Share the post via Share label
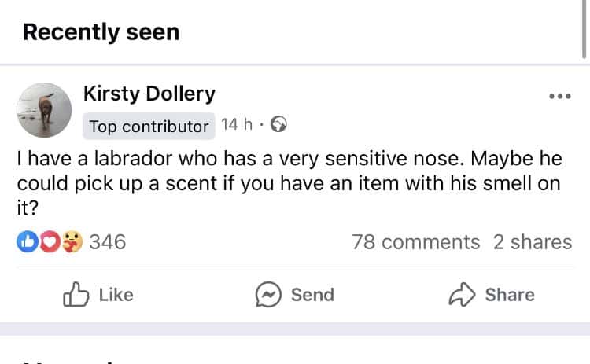Screen dimensions: 590x364 tap(510, 295)
